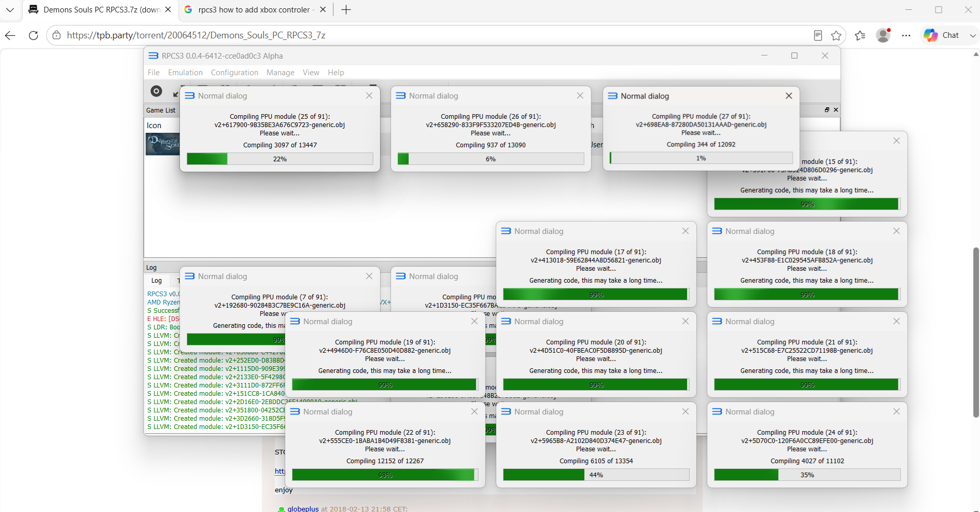
Task: Open the tab search chevron in the browser
Action: coord(10,10)
